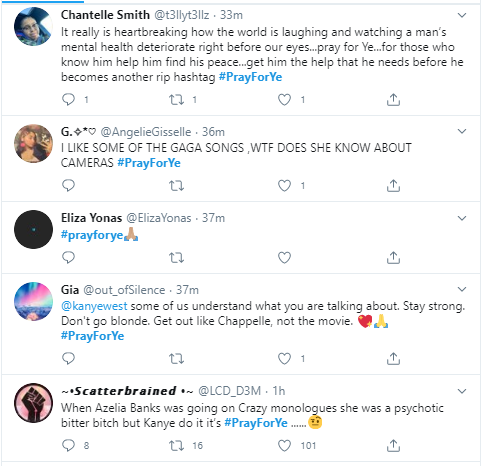Share the AngelieGisselle tweet
This screenshot has width=483, height=466.
(x=393, y=185)
